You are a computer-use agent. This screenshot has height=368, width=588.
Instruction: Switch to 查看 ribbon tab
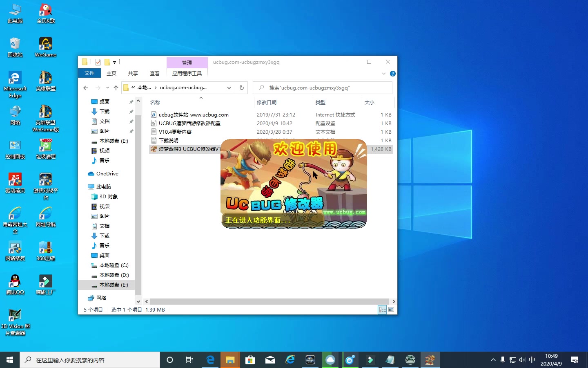point(155,73)
